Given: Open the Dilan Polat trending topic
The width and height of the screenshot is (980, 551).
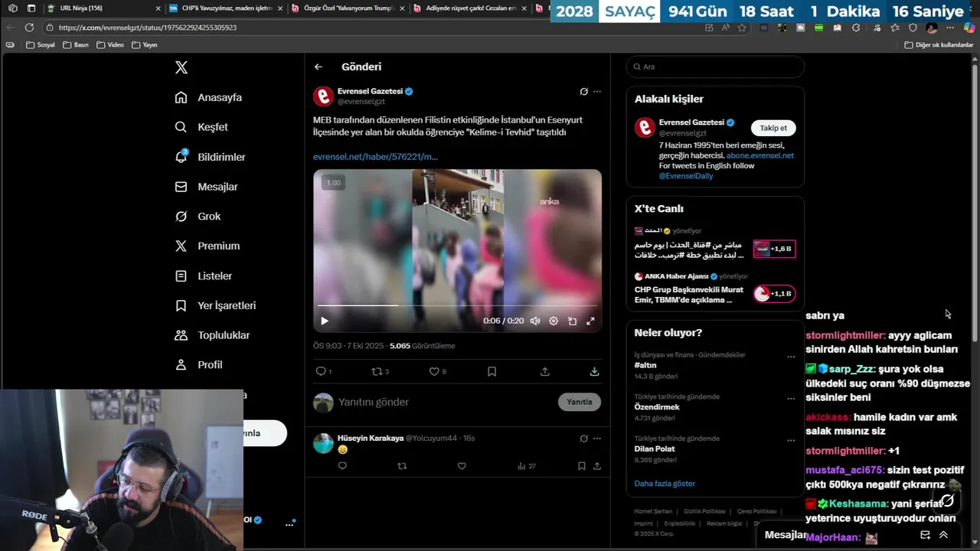Looking at the screenshot, I should pyautogui.click(x=655, y=448).
